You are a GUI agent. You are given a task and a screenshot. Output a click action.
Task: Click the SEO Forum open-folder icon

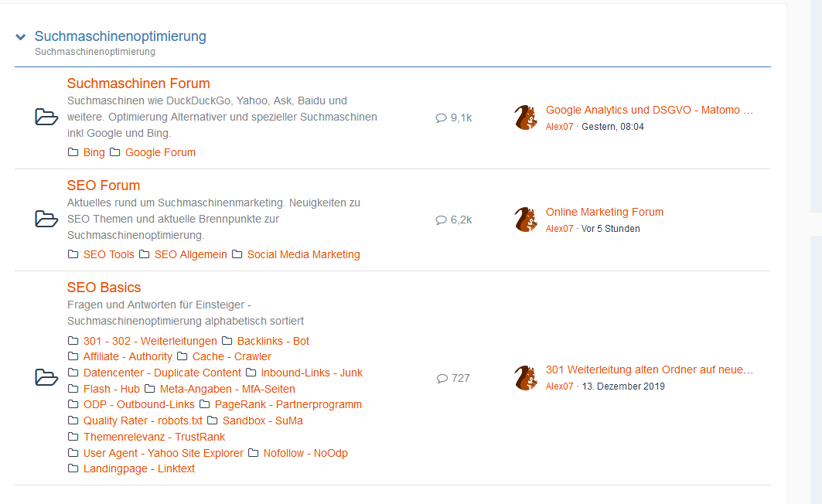tap(46, 220)
